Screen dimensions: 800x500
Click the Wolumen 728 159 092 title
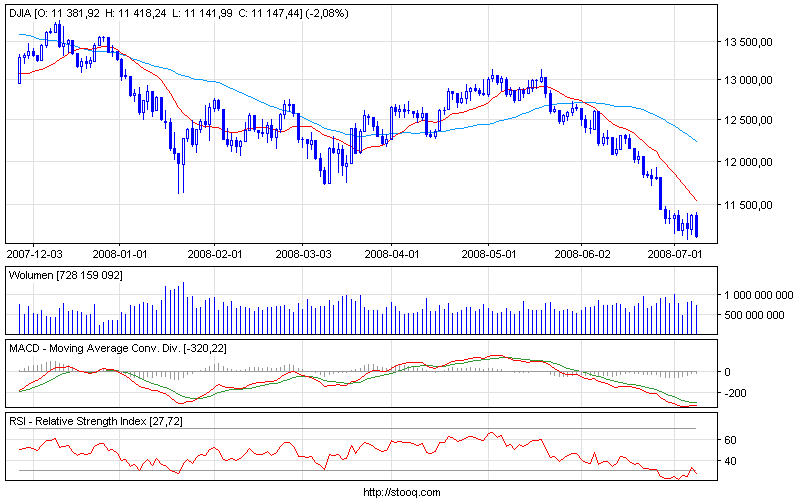point(66,276)
